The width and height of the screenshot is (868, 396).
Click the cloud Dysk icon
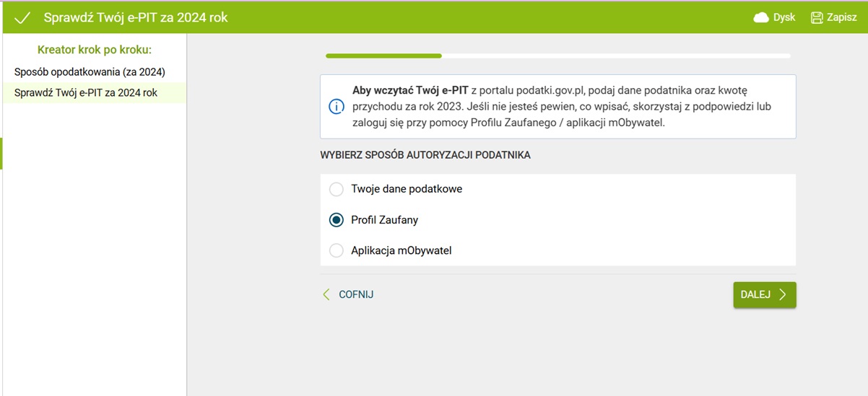(x=761, y=17)
